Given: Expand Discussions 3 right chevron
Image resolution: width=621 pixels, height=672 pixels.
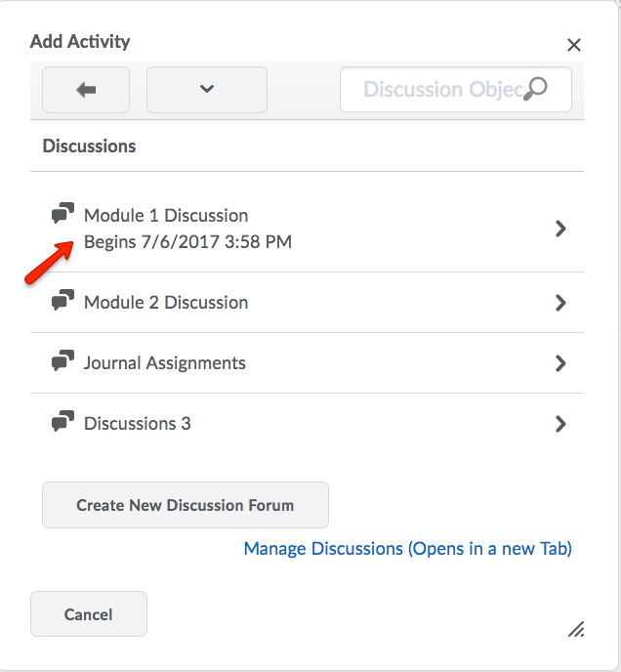Looking at the screenshot, I should [560, 424].
